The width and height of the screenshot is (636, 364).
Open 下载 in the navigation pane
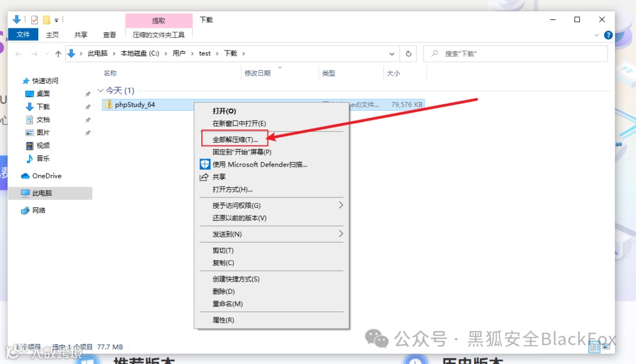click(x=43, y=107)
